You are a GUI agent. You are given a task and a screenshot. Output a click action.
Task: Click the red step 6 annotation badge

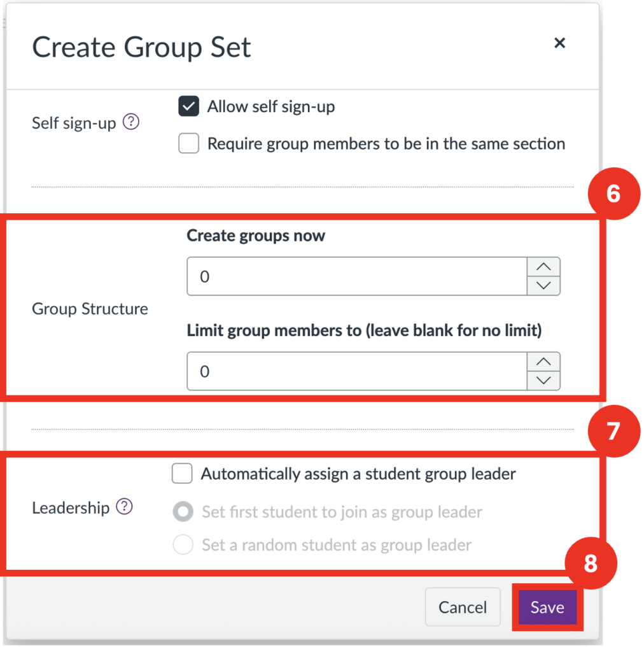tap(613, 194)
